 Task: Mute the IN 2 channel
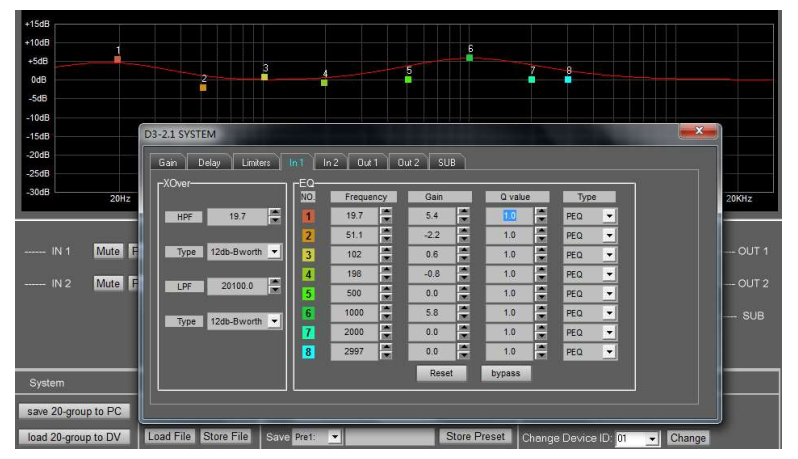(108, 284)
